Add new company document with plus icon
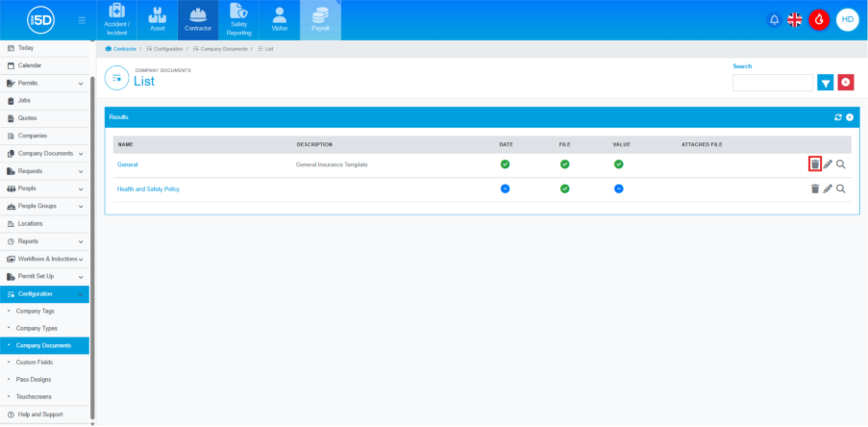Viewport: 868px width, 427px height. [x=850, y=116]
